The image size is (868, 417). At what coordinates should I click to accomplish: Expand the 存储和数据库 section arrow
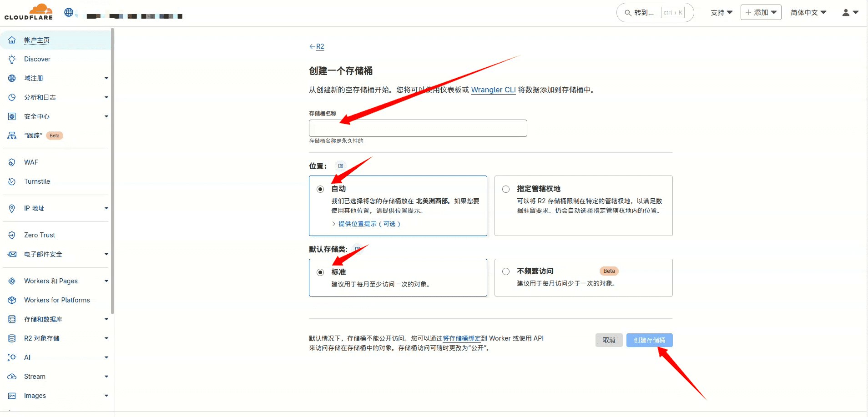point(106,319)
